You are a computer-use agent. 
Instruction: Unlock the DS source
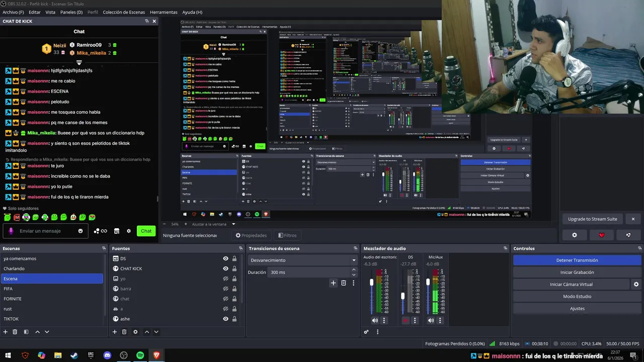coord(234,258)
